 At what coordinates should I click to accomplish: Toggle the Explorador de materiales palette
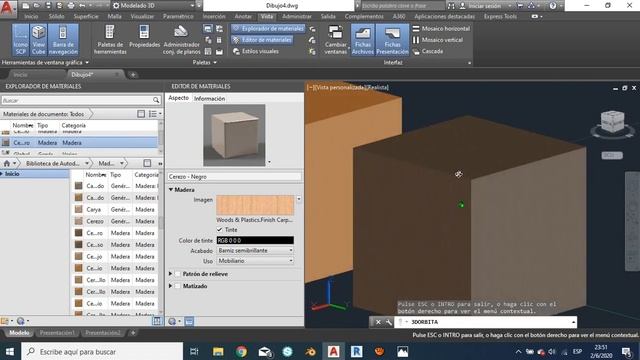coord(268,29)
